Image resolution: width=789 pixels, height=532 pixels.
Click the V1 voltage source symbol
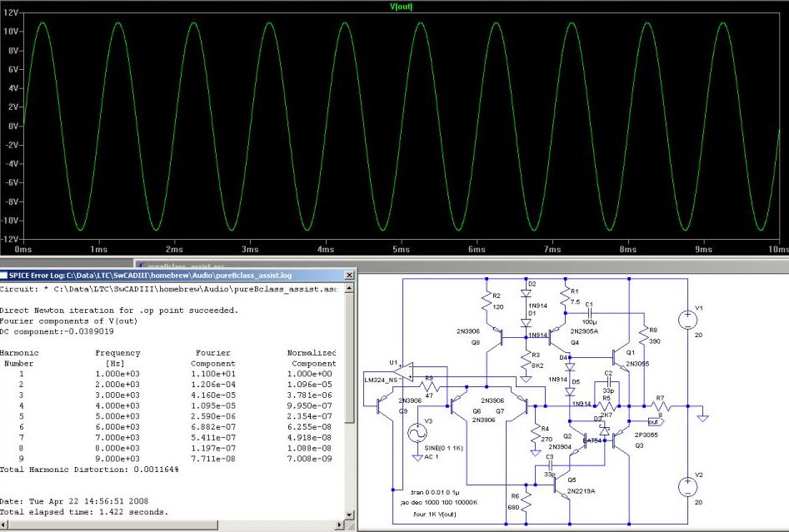(686, 321)
